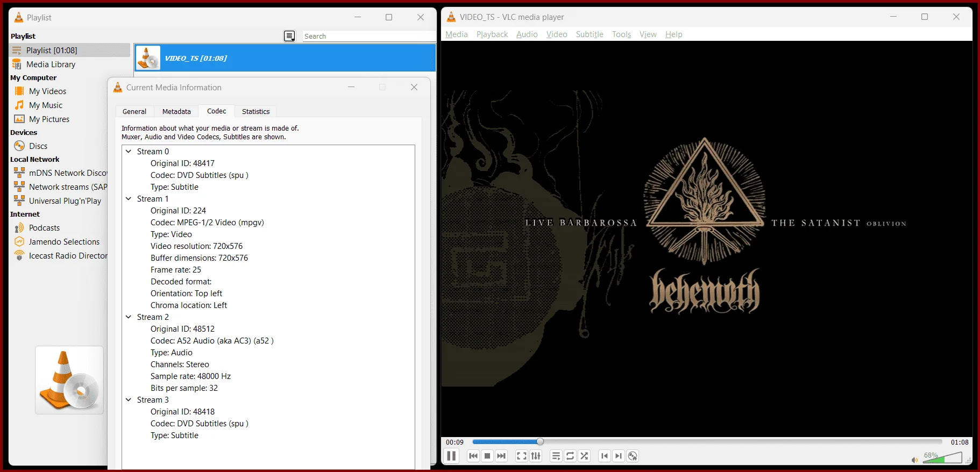Screen dimensions: 980x472
Task: Open Podcasts under Internet
Action: [x=44, y=228]
